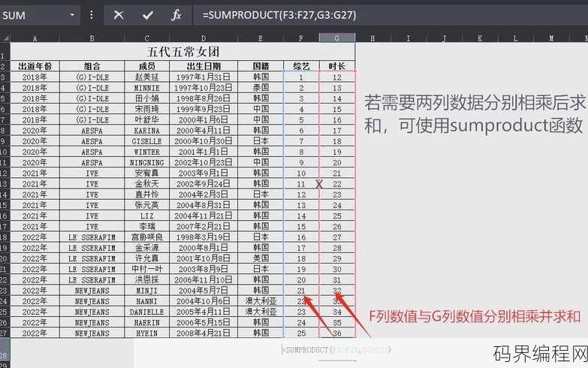Select highlighted column G header
Image resolution: width=588 pixels, height=368 pixels.
pyautogui.click(x=336, y=38)
